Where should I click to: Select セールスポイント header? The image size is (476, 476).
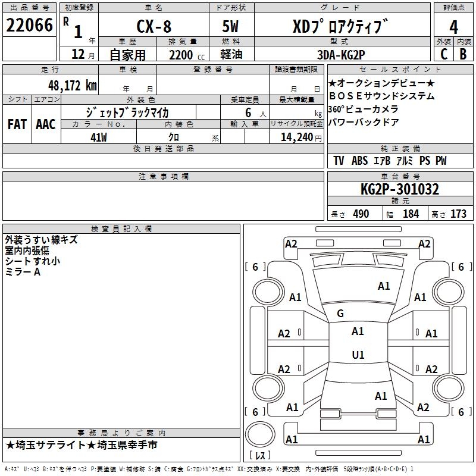[x=400, y=70]
